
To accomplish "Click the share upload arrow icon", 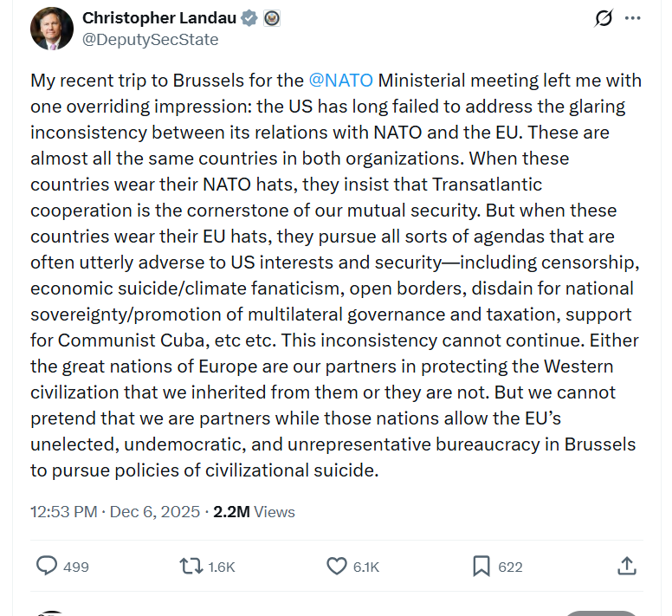I will coord(628,566).
